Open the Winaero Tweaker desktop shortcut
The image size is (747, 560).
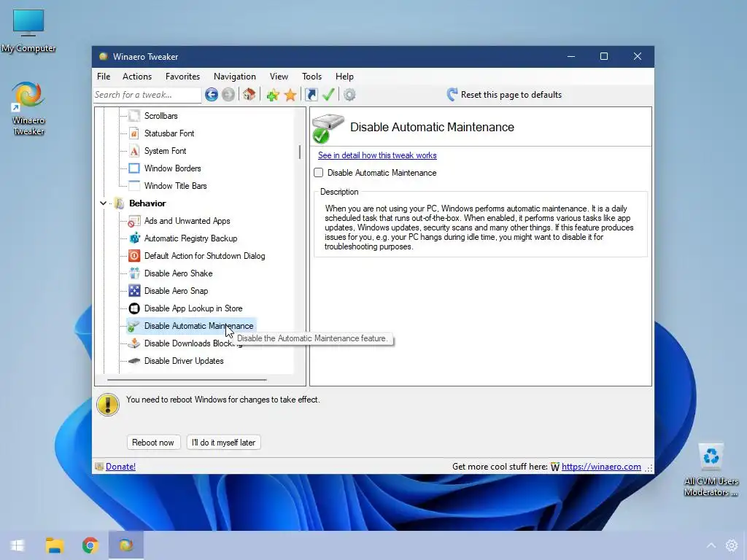[28, 109]
